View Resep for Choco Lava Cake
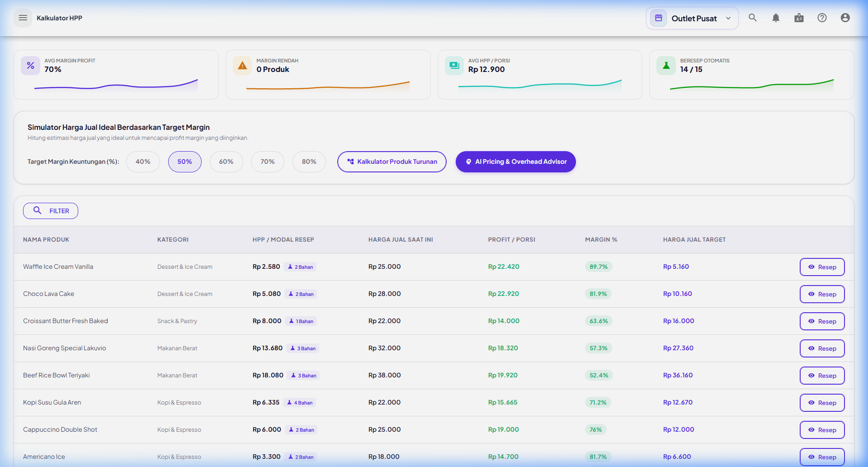The width and height of the screenshot is (868, 467). tap(822, 294)
